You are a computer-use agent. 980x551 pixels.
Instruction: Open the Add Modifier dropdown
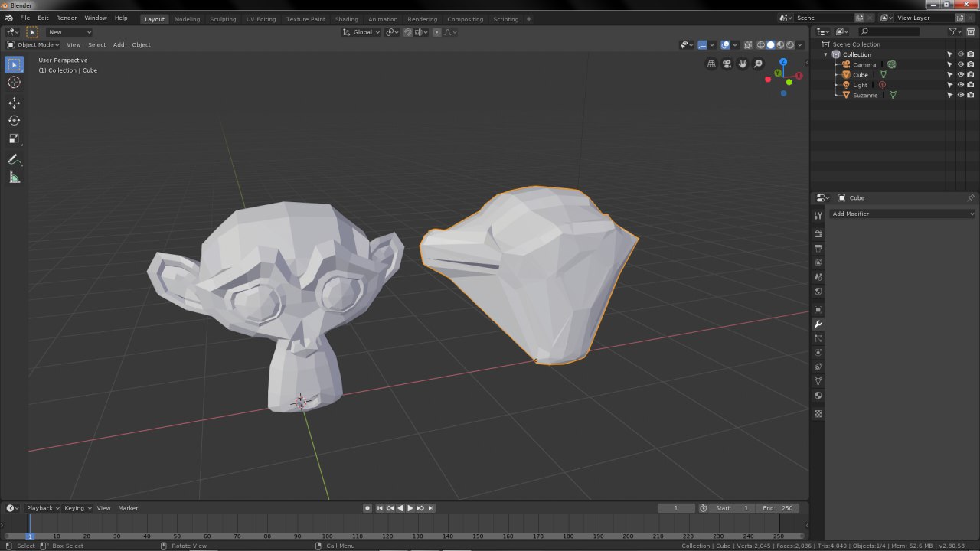click(903, 214)
